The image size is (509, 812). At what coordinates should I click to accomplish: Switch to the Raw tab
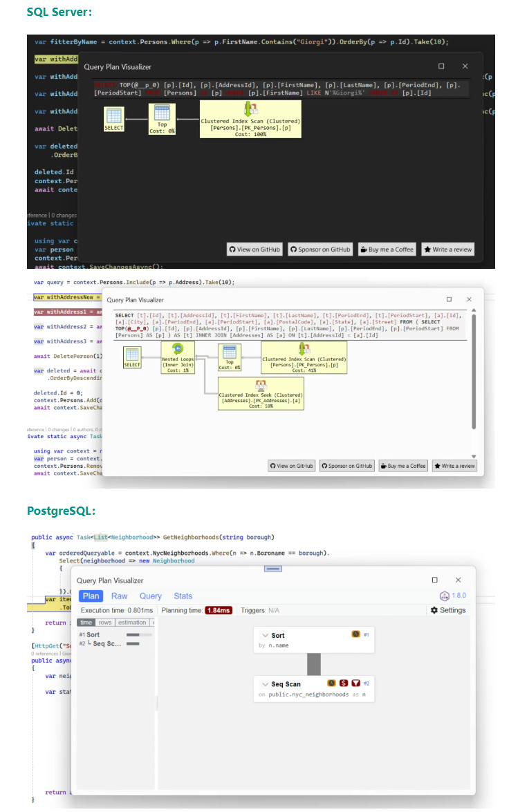point(119,596)
